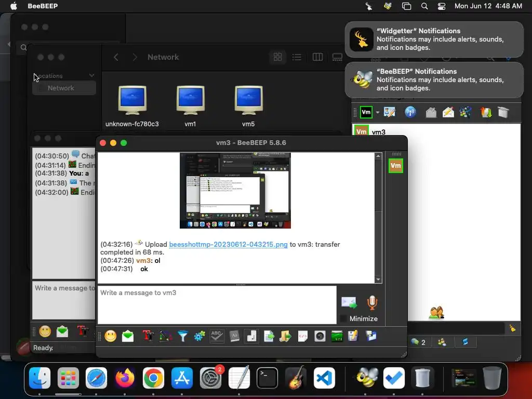The width and height of the screenshot is (532, 399).
Task: Click the bee icon in the menu bar
Action: (388, 6)
